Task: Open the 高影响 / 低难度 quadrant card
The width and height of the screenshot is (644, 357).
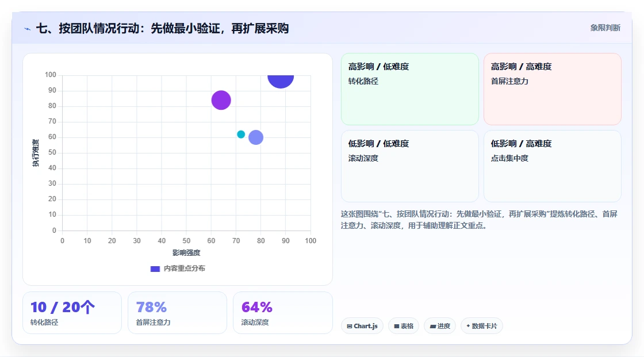Action: pos(410,89)
